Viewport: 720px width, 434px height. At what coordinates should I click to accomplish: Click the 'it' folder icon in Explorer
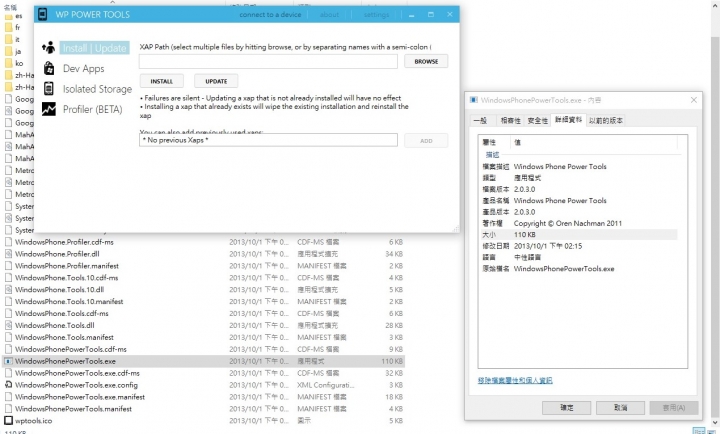tap(8, 39)
